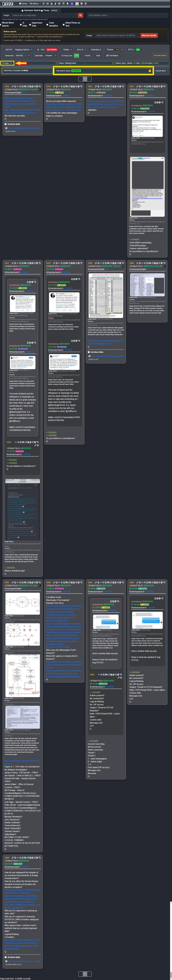Viewport: 172px width, 980px height.
Task: Open the Sets menu item
Action: pos(98,56)
